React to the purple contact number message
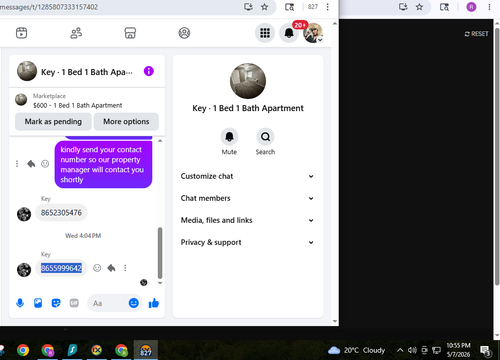The image size is (500, 360). 45,164
